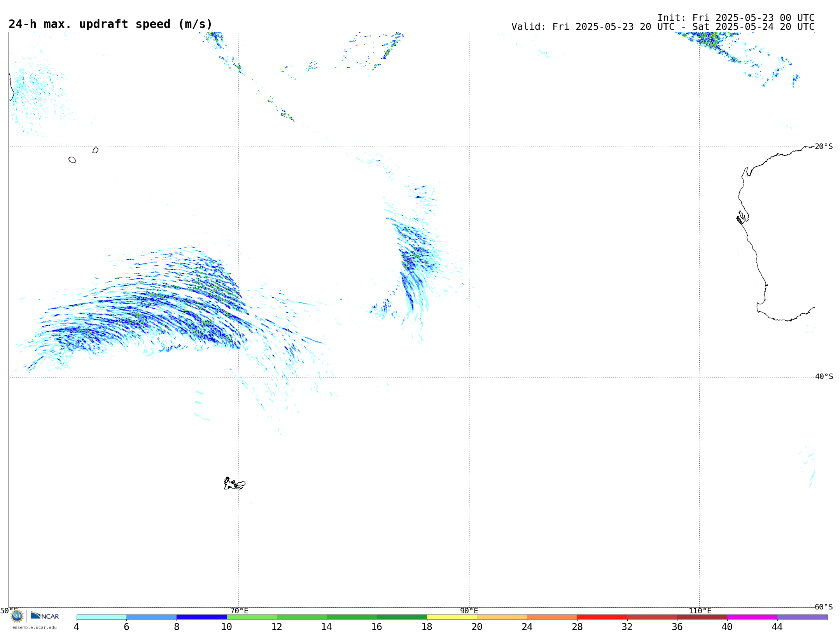Click the plot title '24-h max. updraft speed (m/s)'
The image size is (840, 632).
click(110, 24)
